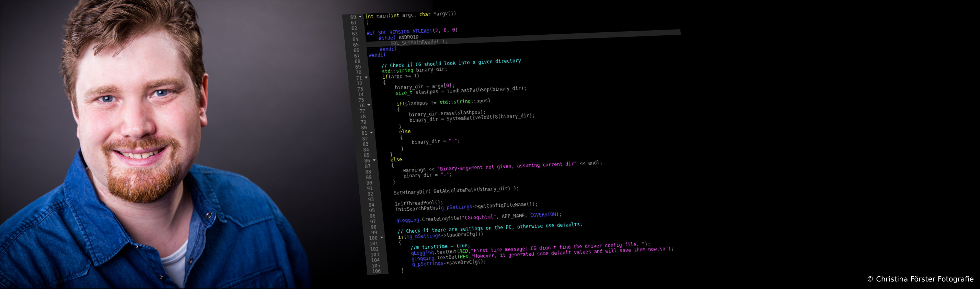Viewport: 980px width, 289px height.
Task: Collapse the fold arrow at line 86
Action: click(374, 160)
